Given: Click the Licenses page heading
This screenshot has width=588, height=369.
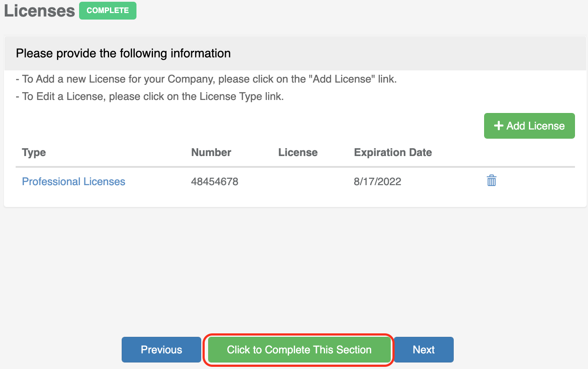Looking at the screenshot, I should click(40, 11).
